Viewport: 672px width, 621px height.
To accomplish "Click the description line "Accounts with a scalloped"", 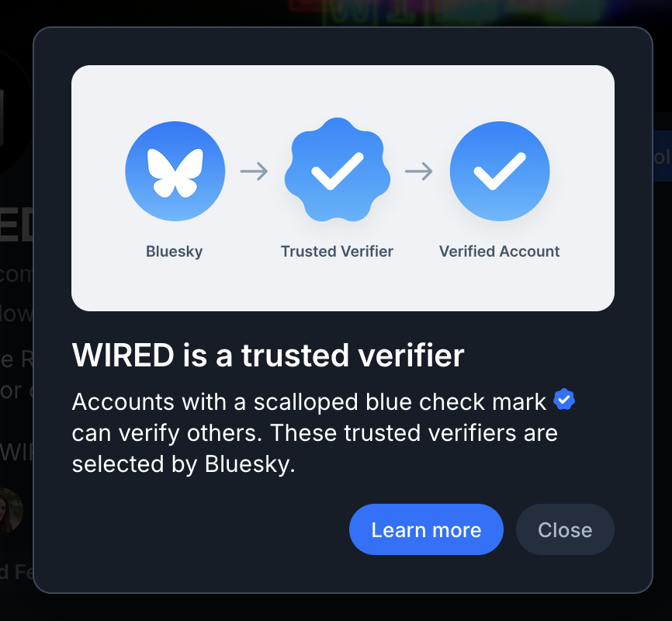I will 310,402.
